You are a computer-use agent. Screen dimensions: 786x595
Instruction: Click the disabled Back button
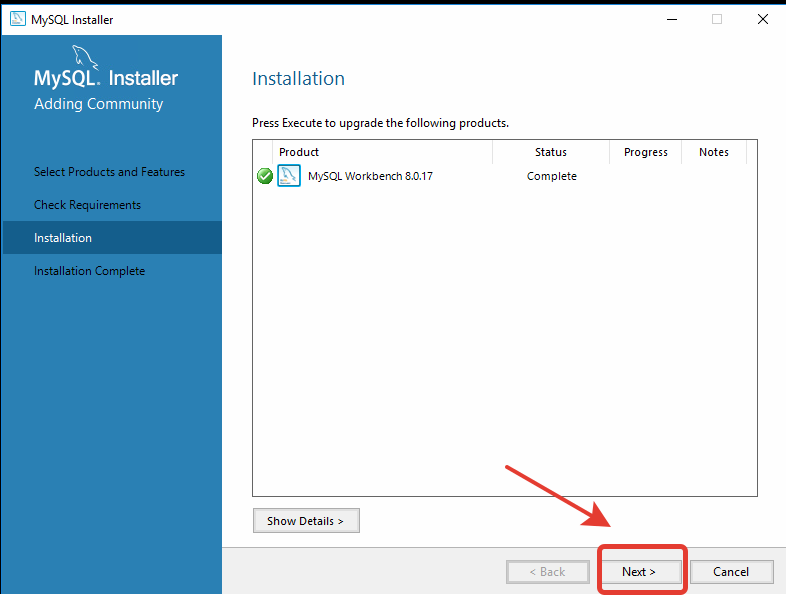pos(547,572)
